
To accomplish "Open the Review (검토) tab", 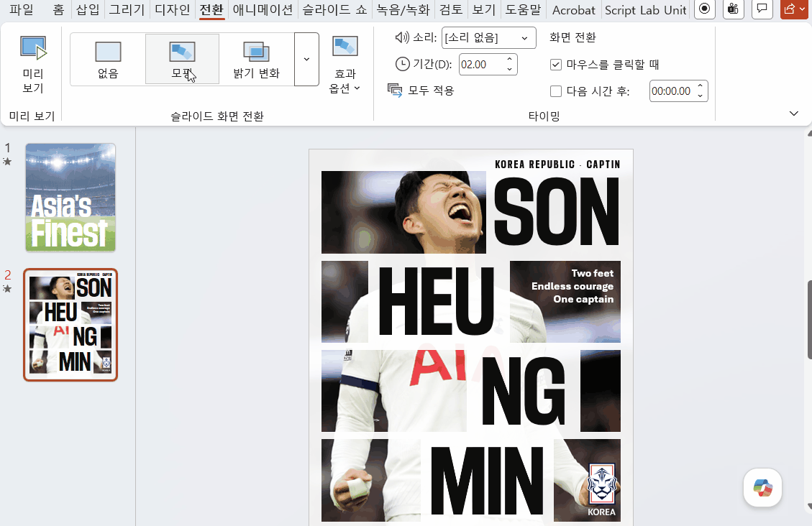I will pyautogui.click(x=450, y=10).
